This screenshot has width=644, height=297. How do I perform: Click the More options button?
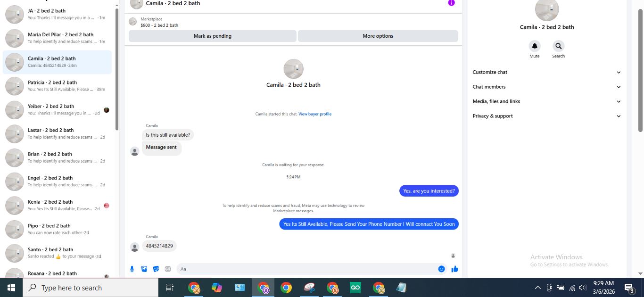(x=378, y=36)
